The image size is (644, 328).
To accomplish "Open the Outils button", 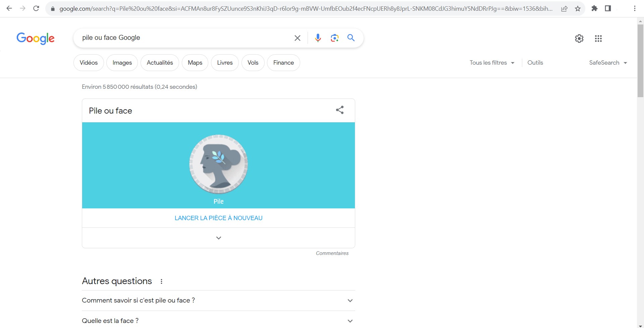I will 535,63.
